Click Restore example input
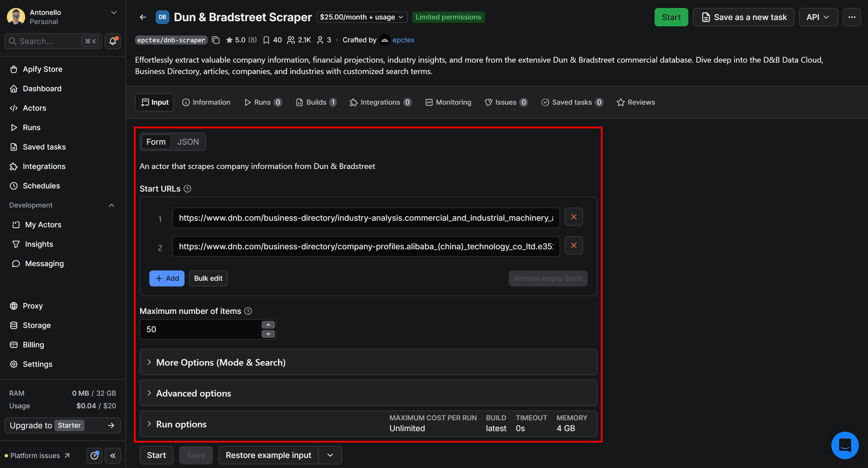The height and width of the screenshot is (468, 868). tap(269, 455)
